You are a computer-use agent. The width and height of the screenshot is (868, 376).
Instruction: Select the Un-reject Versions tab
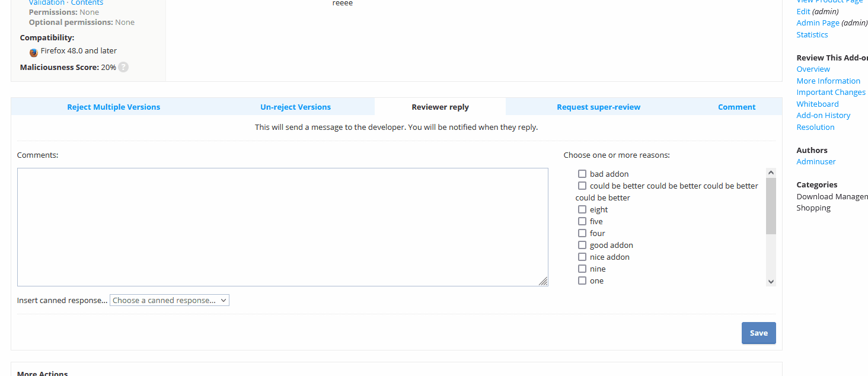coord(295,107)
